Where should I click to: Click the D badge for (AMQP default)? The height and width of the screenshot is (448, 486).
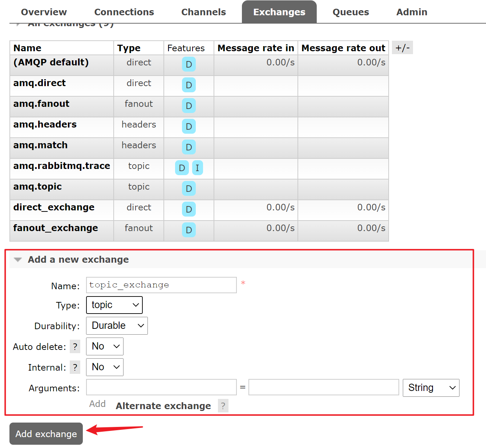[x=189, y=64]
